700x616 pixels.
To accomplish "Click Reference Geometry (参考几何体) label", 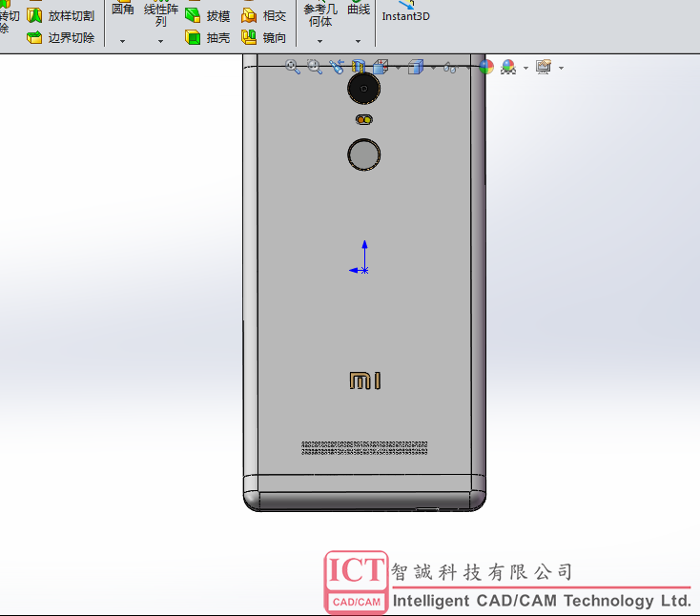I will (x=320, y=14).
